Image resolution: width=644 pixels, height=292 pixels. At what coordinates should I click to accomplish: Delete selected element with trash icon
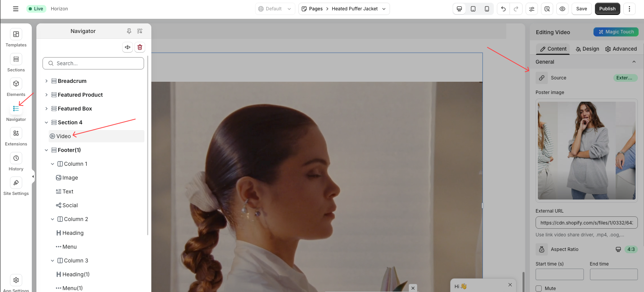(140, 47)
